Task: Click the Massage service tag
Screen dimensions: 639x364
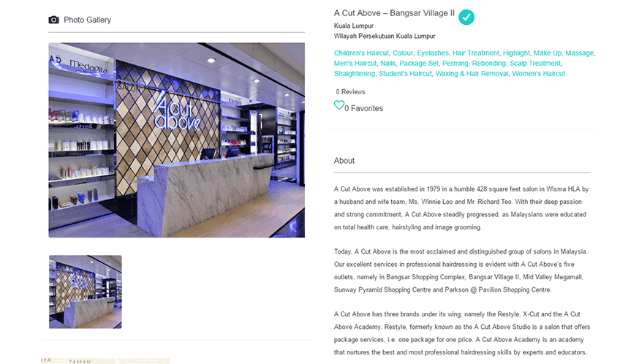Action: pyautogui.click(x=579, y=53)
